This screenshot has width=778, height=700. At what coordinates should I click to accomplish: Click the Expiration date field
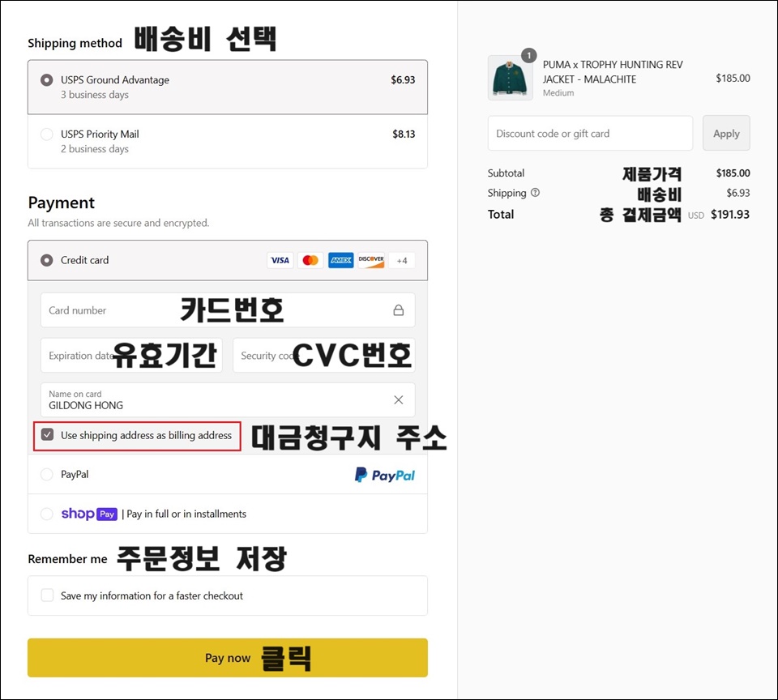131,355
